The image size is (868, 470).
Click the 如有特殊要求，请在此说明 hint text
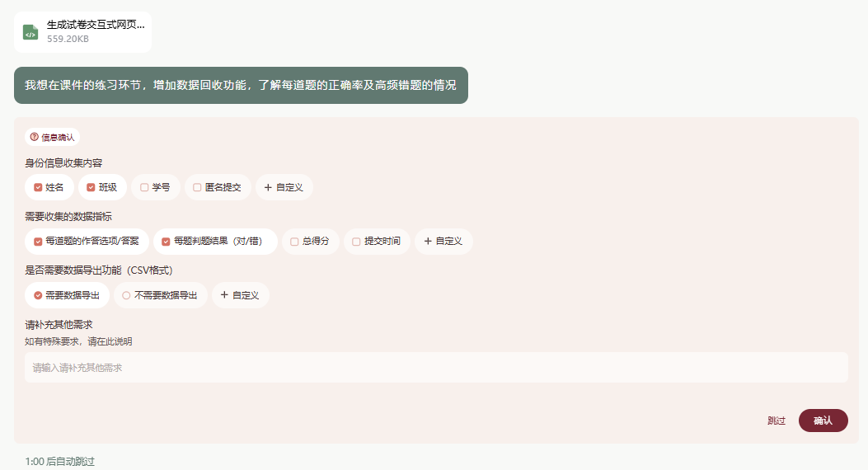pyautogui.click(x=78, y=341)
